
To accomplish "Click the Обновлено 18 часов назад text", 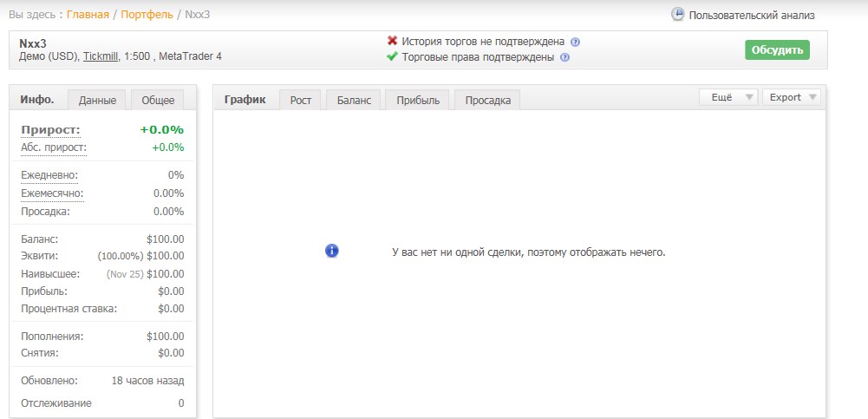I will pyautogui.click(x=147, y=381).
